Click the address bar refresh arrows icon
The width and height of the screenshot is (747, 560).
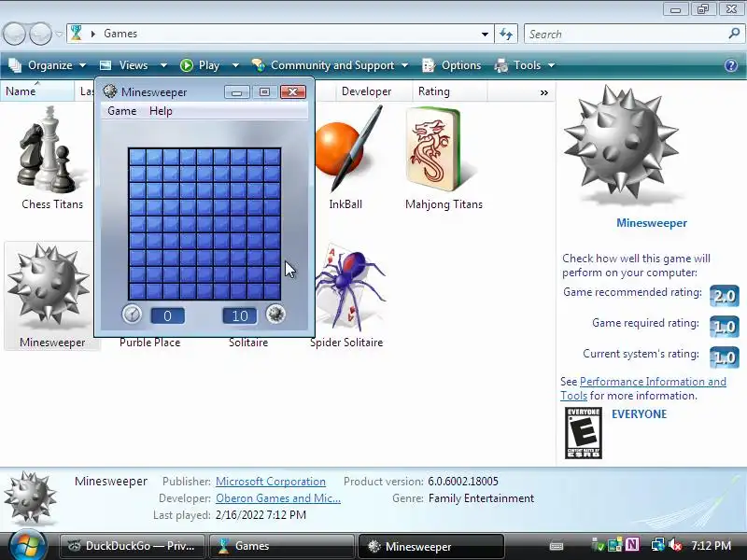pos(506,34)
